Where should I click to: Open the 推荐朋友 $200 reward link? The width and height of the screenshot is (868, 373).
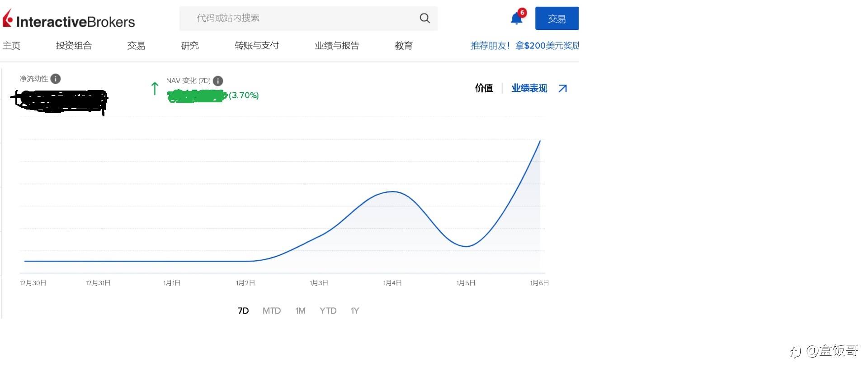point(524,46)
